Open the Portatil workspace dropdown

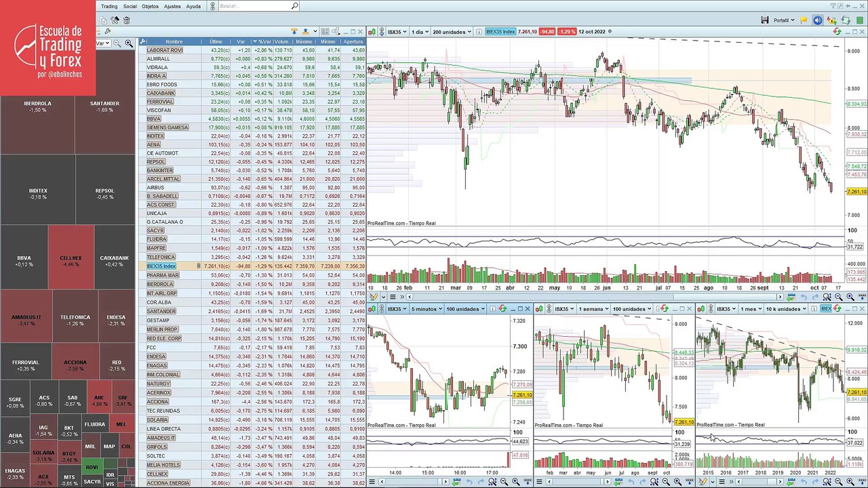click(783, 20)
